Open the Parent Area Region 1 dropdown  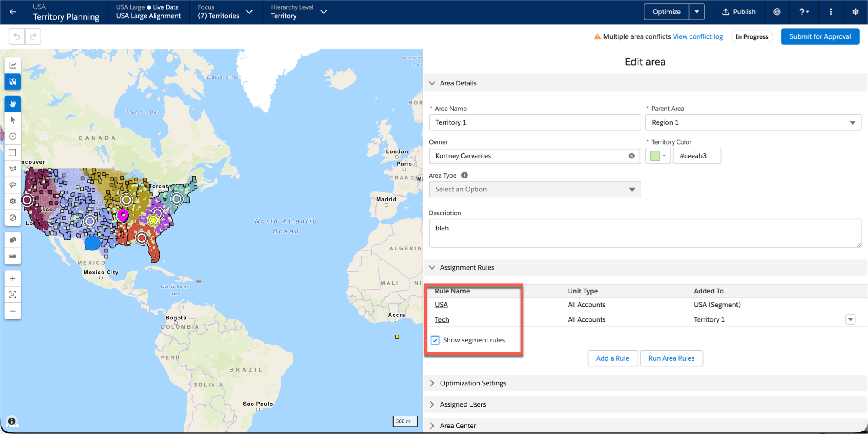[753, 122]
